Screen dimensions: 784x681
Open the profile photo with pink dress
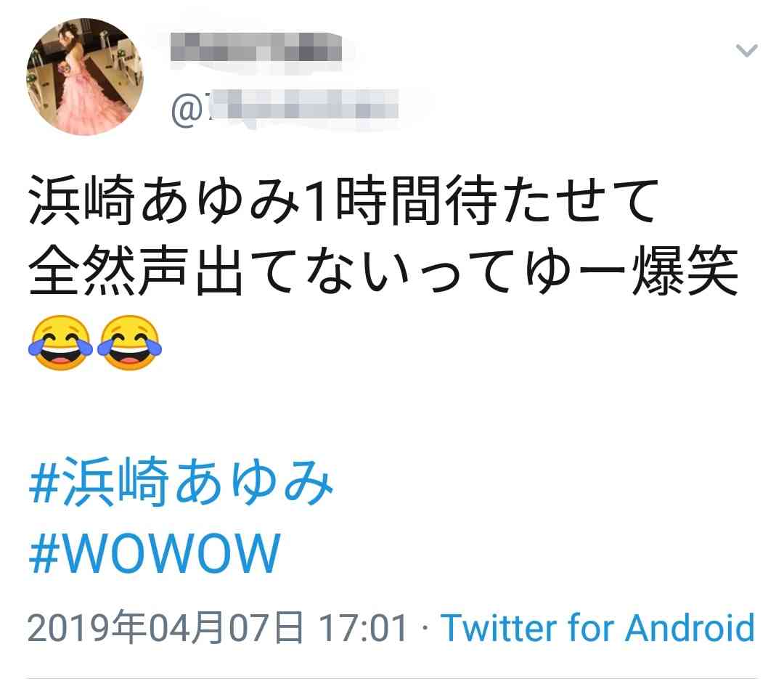[x=84, y=76]
